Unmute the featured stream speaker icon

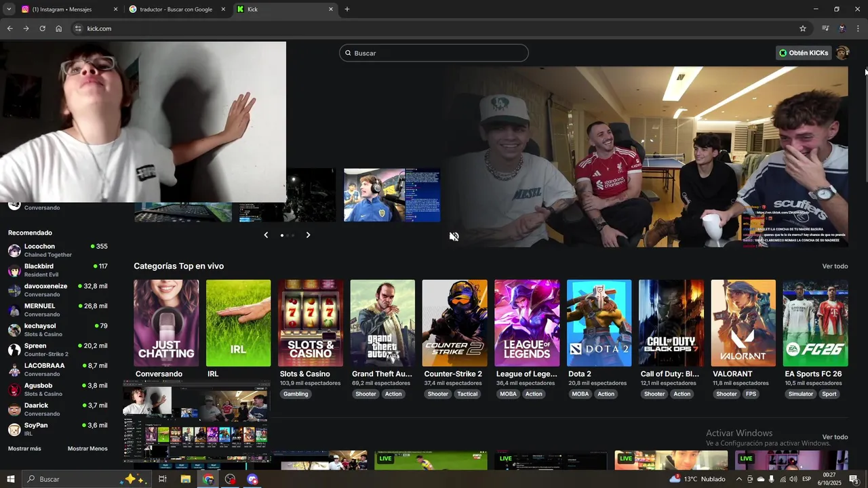454,237
